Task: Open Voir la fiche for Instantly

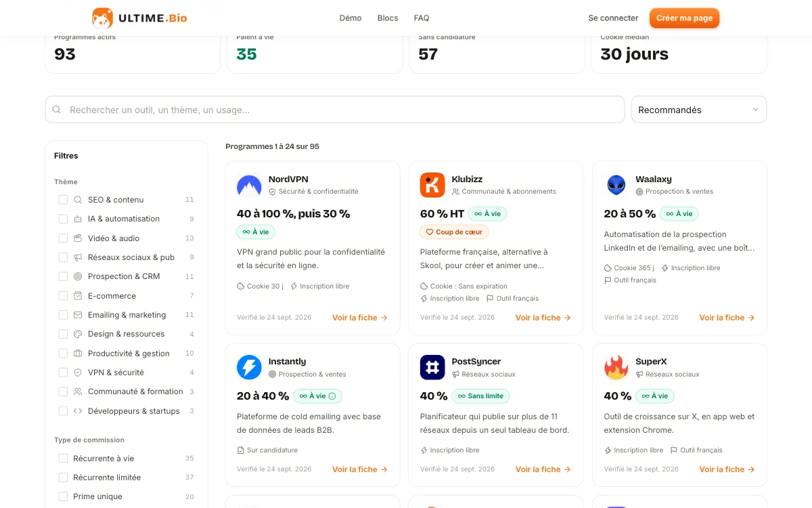Action: click(x=360, y=469)
